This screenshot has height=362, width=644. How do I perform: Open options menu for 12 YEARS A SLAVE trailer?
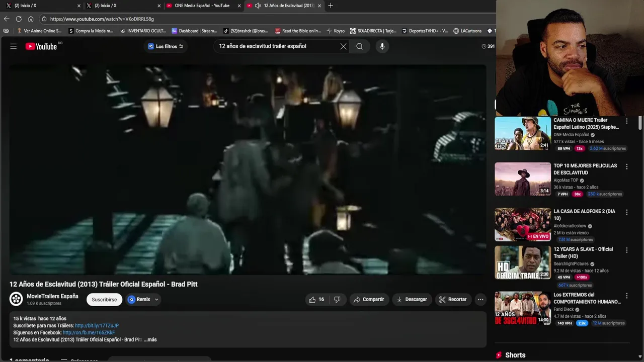[626, 250]
